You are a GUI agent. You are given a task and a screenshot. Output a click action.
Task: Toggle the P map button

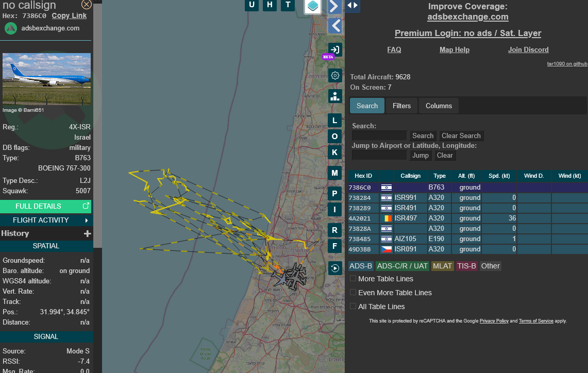[334, 193]
